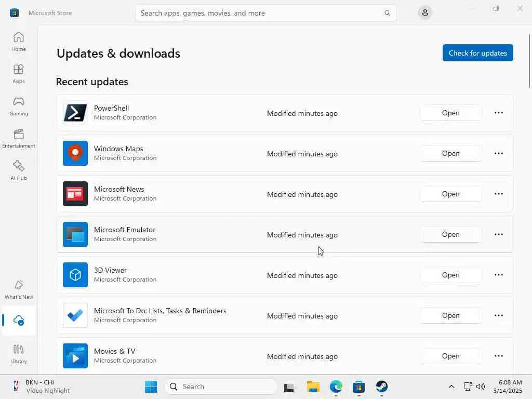Open the BKN - CHI video highlight widget
This screenshot has width=532, height=399.
click(x=41, y=387)
